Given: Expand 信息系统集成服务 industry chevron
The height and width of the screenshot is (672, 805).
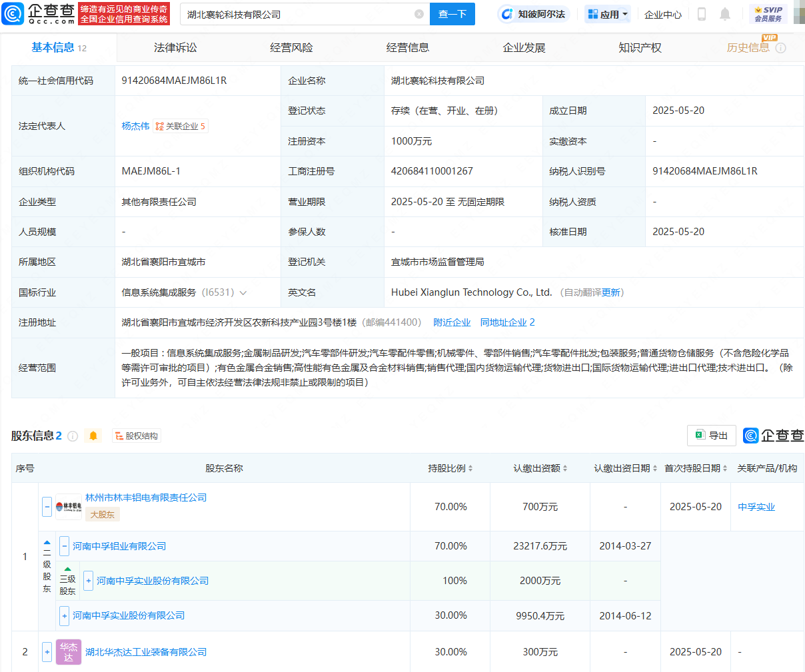Looking at the screenshot, I should point(243,293).
